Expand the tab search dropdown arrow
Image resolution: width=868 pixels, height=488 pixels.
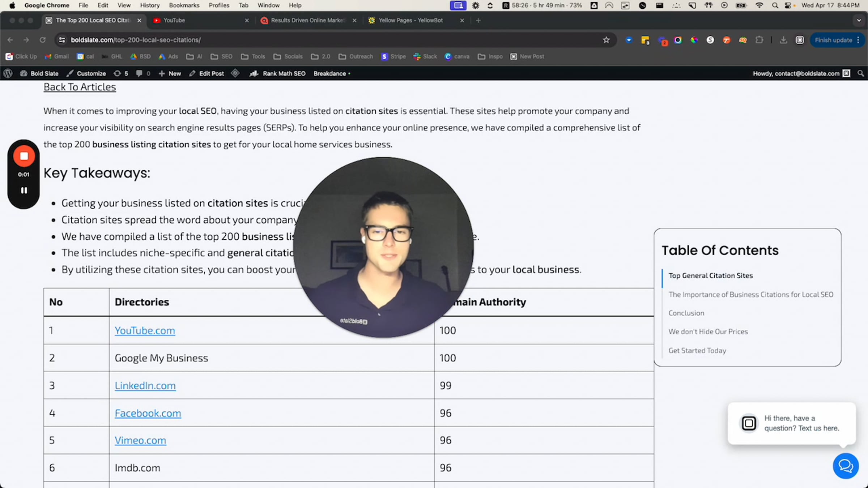point(859,21)
